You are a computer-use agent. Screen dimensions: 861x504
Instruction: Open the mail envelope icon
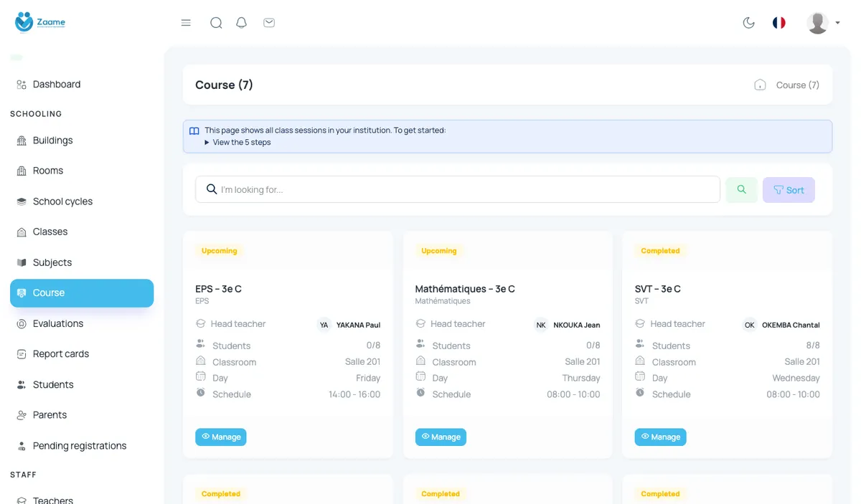pyautogui.click(x=269, y=23)
